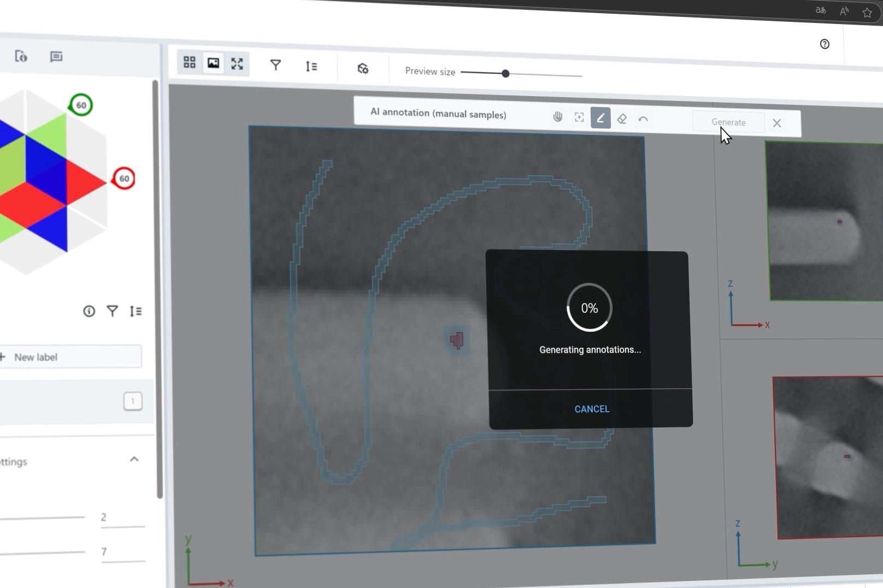The height and width of the screenshot is (588, 883).
Task: Bookmark page with star icon
Action: click(867, 13)
